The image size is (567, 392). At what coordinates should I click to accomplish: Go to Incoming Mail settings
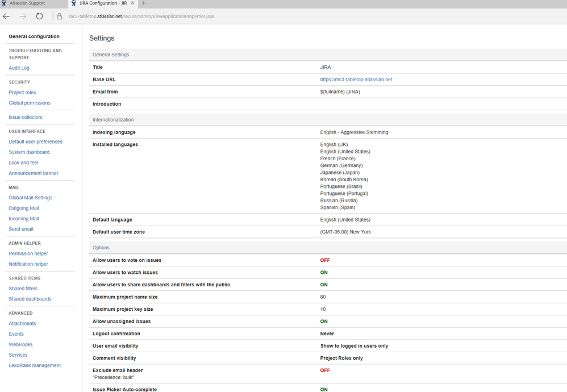click(x=24, y=219)
